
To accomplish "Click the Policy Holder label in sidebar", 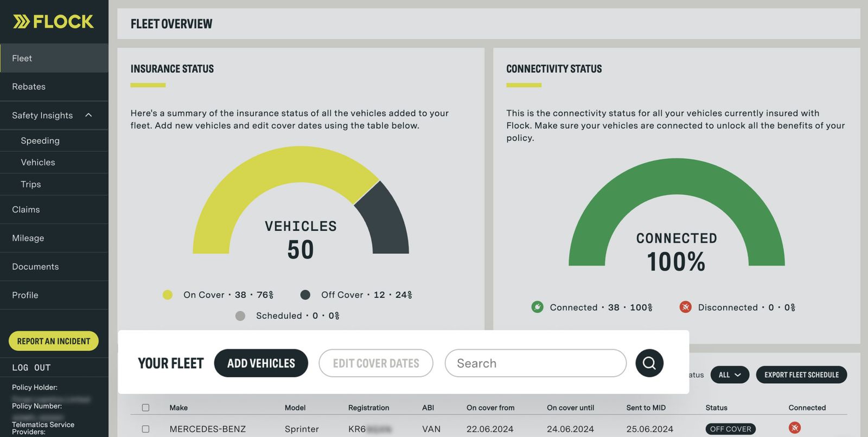I will tap(35, 387).
